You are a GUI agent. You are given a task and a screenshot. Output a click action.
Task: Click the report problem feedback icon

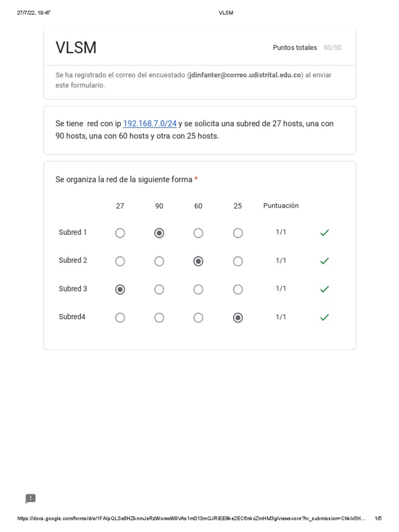[31, 499]
